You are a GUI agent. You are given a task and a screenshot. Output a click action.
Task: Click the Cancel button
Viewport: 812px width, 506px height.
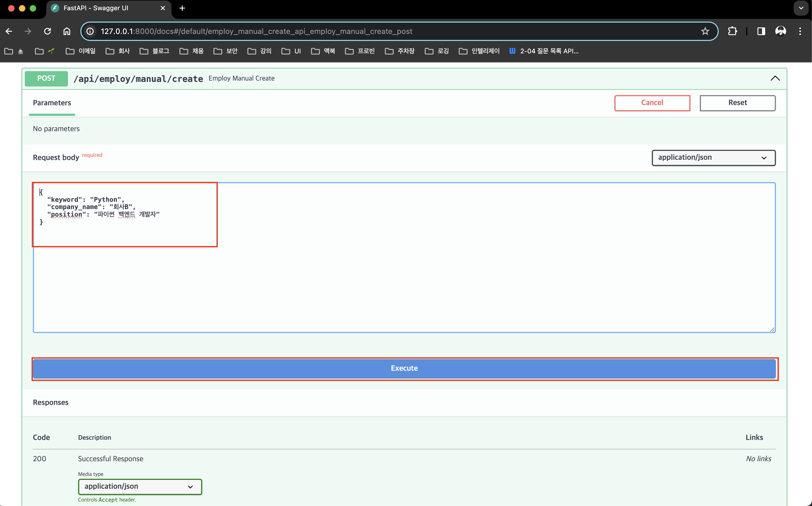[x=652, y=103]
